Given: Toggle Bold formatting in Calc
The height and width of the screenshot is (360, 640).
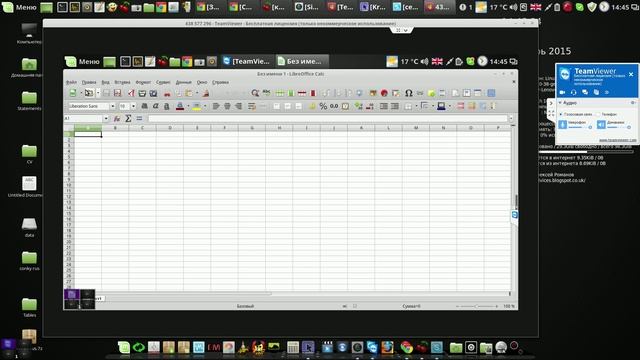Looking at the screenshot, I should point(144,106).
